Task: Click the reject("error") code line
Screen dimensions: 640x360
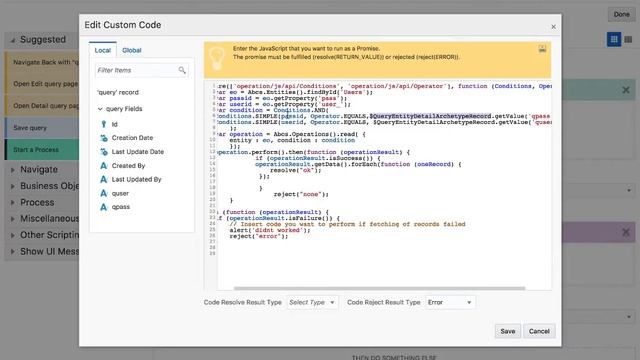Action: coord(259,236)
